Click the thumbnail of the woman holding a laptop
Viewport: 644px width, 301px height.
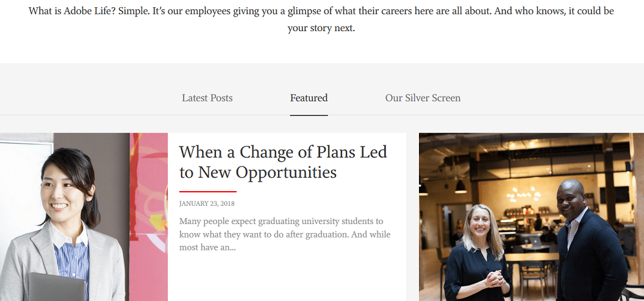[84, 217]
